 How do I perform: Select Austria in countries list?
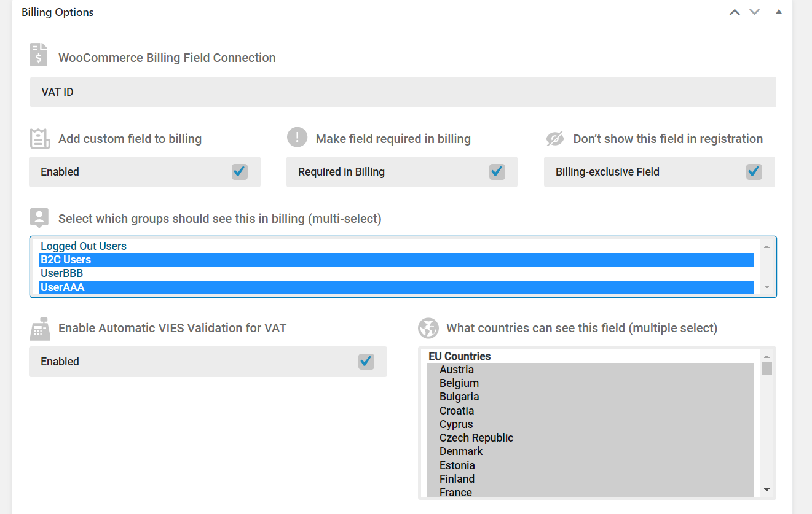590,370
